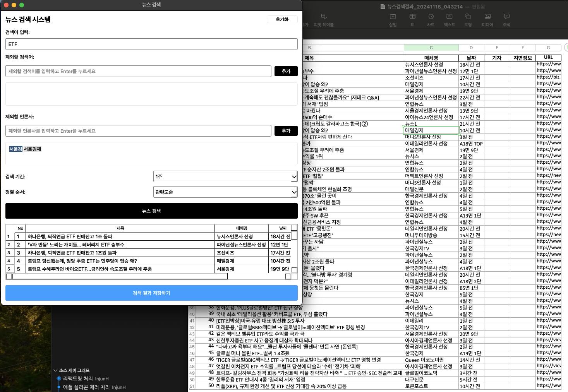Click the 글로벌이코노믹 cell in Numbers
The width and height of the screenshot is (568, 392).
click(431, 373)
